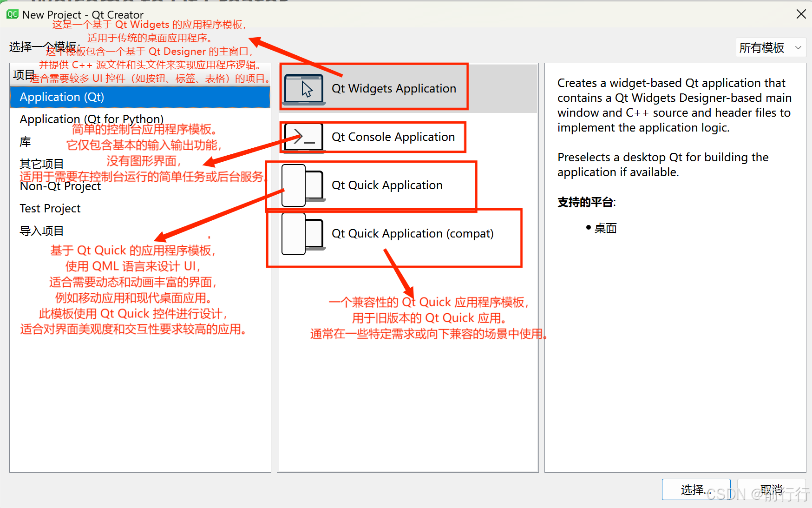Click the Qt Creator logo in title bar
Viewport: 812px width, 508px height.
click(x=13, y=14)
